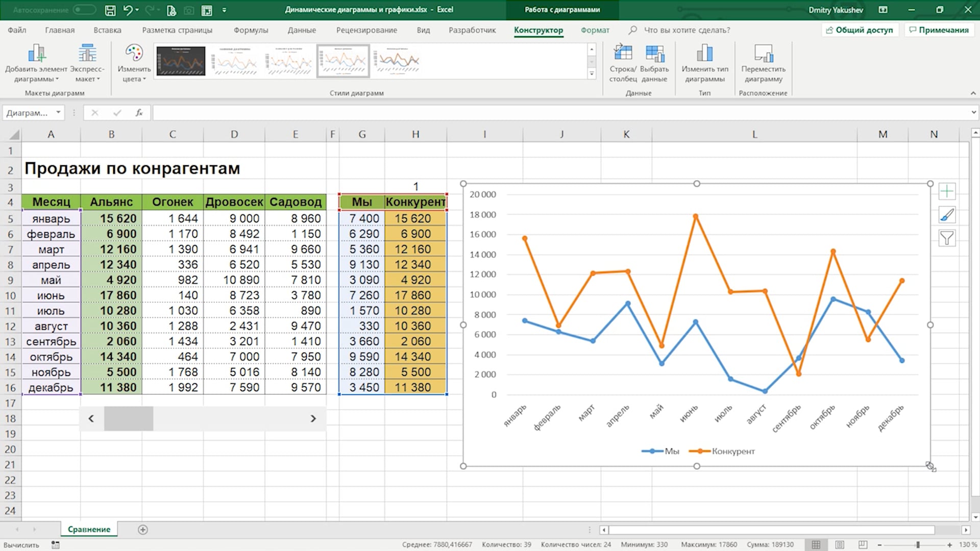Click the chart filter funnel button
This screenshot has width=980, height=551.
click(947, 238)
